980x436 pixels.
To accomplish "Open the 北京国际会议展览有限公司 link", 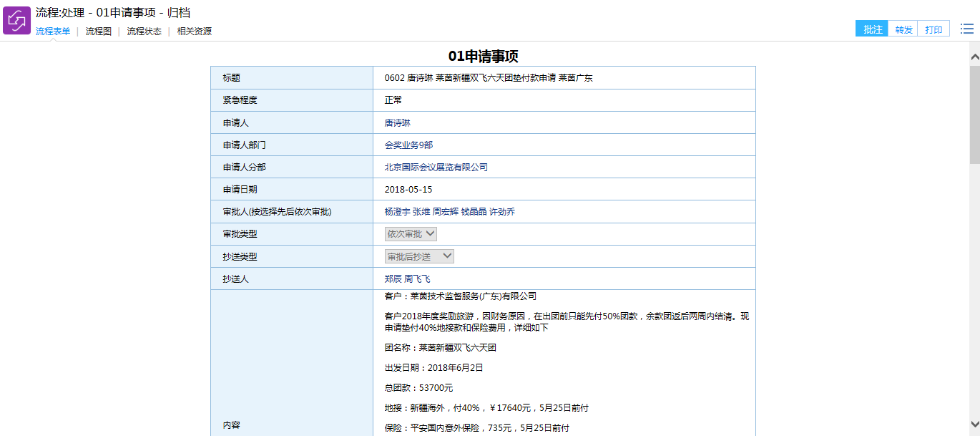I will point(436,168).
